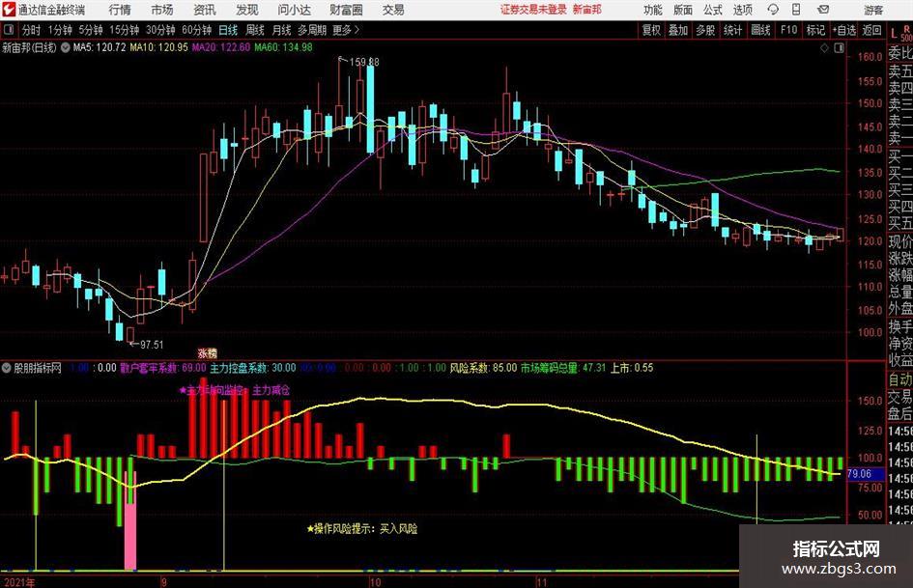Open the 财富圈 menu

pyautogui.click(x=346, y=10)
